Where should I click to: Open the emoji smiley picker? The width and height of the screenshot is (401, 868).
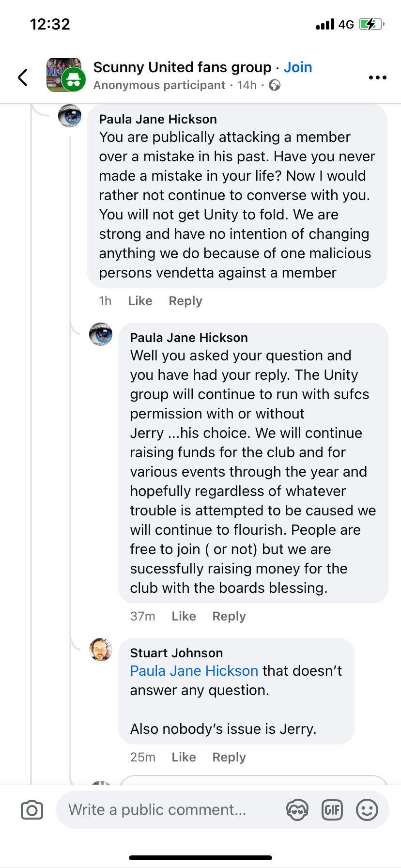(x=367, y=810)
